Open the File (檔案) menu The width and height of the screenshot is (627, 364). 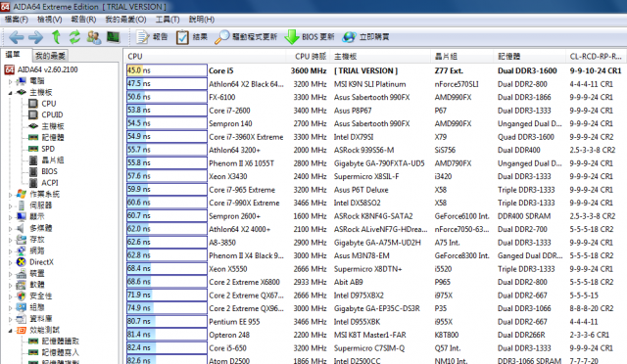coord(17,20)
